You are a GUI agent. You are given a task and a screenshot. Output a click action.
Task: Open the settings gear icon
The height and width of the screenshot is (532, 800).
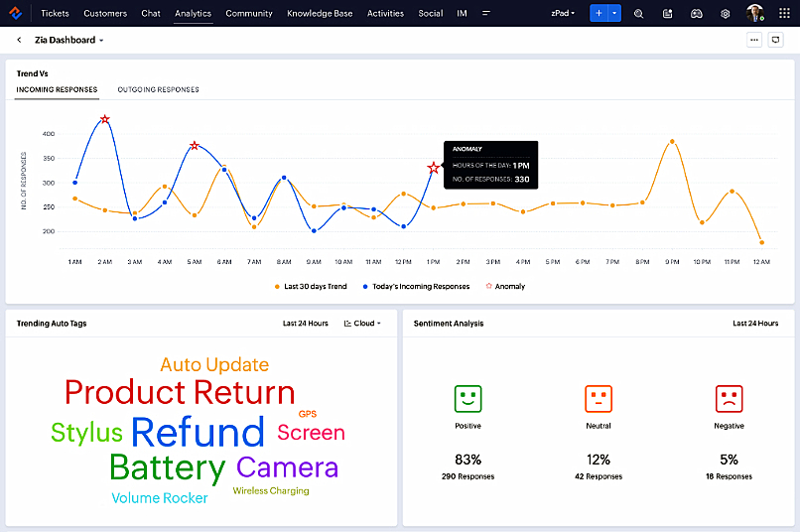tap(726, 14)
